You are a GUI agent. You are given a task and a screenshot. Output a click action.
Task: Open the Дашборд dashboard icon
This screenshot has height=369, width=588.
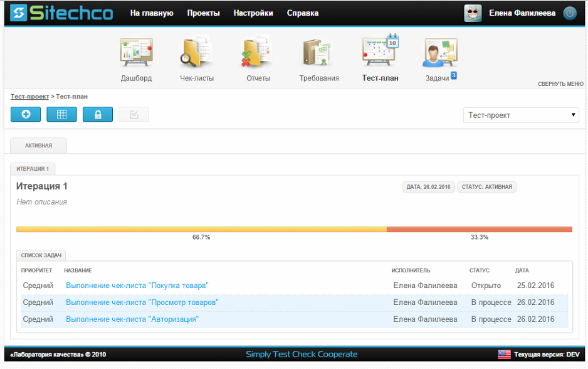tap(136, 53)
